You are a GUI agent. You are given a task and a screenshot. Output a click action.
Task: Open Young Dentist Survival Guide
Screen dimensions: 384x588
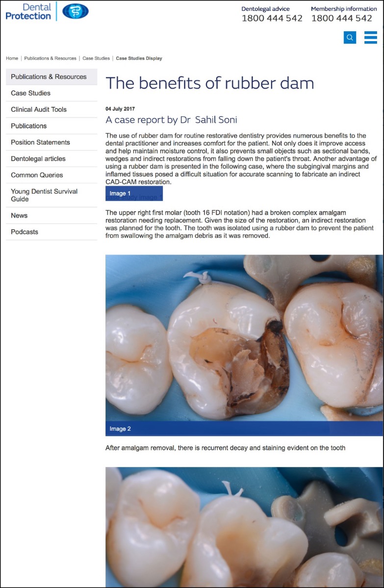[51, 195]
